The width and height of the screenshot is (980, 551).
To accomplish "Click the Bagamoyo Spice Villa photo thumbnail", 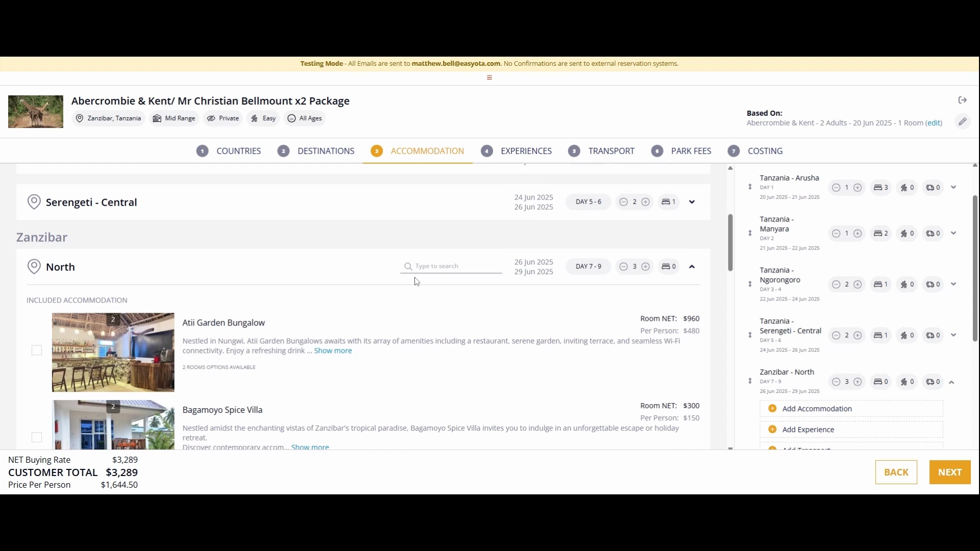I will (x=113, y=425).
